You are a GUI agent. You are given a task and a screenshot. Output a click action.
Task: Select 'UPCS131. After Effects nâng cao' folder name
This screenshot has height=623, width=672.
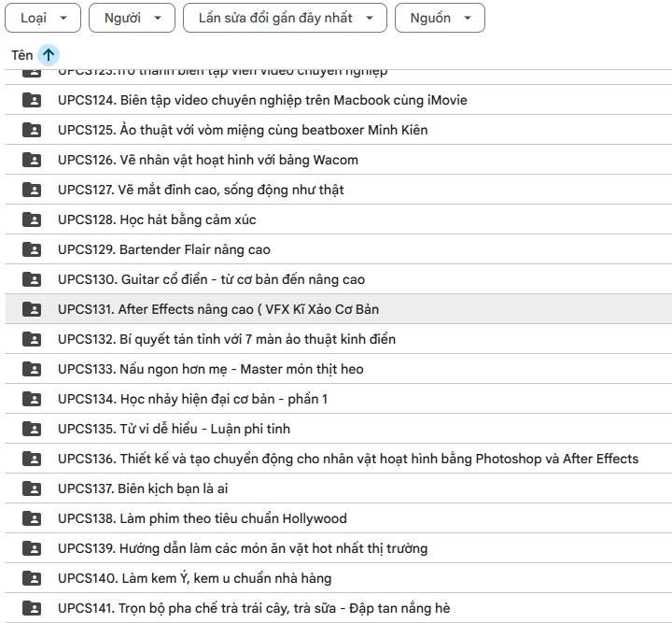(218, 309)
